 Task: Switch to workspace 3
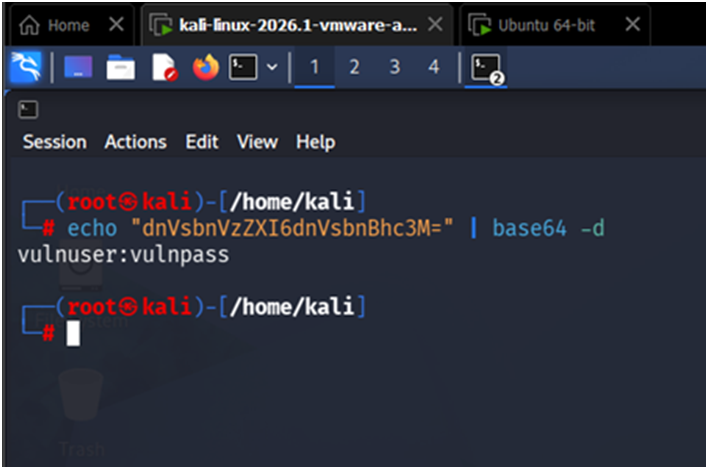(394, 67)
